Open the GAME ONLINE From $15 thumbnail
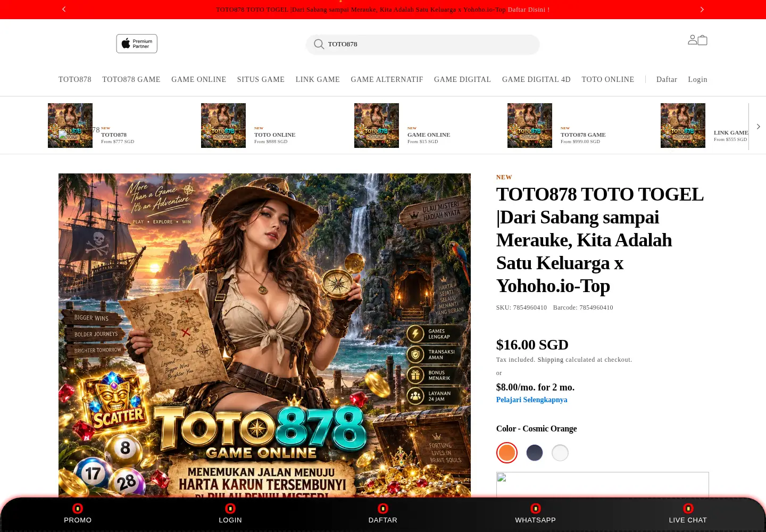Viewport: 766px width, 532px height. point(377,126)
